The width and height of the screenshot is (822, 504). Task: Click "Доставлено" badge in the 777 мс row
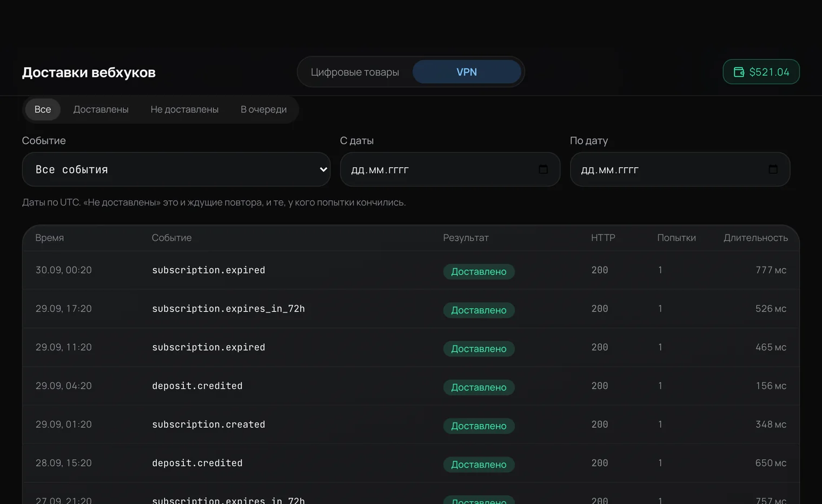pyautogui.click(x=479, y=271)
